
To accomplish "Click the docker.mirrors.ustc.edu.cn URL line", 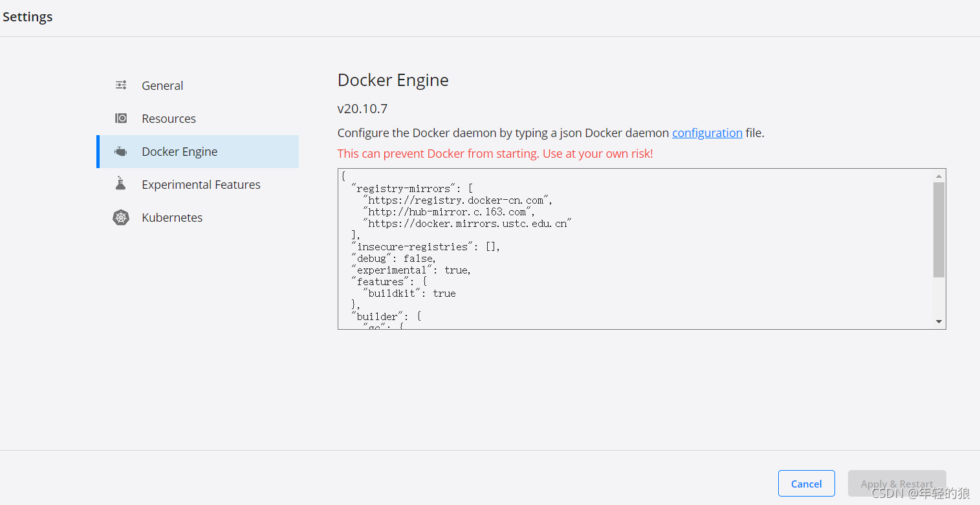I will [468, 223].
